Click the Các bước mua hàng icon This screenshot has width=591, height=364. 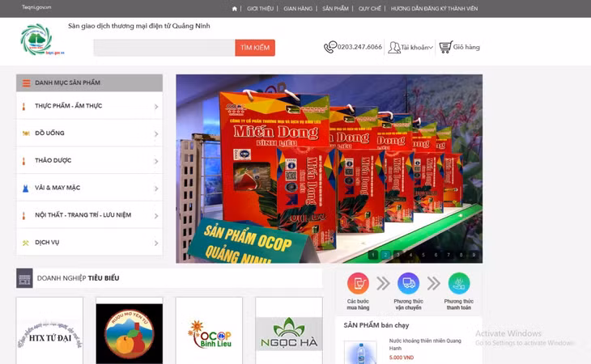click(358, 283)
